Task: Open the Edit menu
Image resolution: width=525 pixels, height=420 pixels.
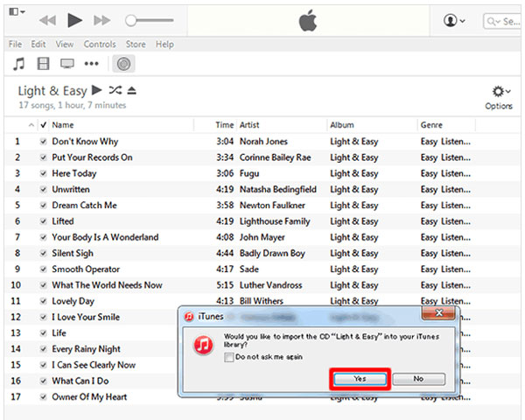Action: (38, 45)
